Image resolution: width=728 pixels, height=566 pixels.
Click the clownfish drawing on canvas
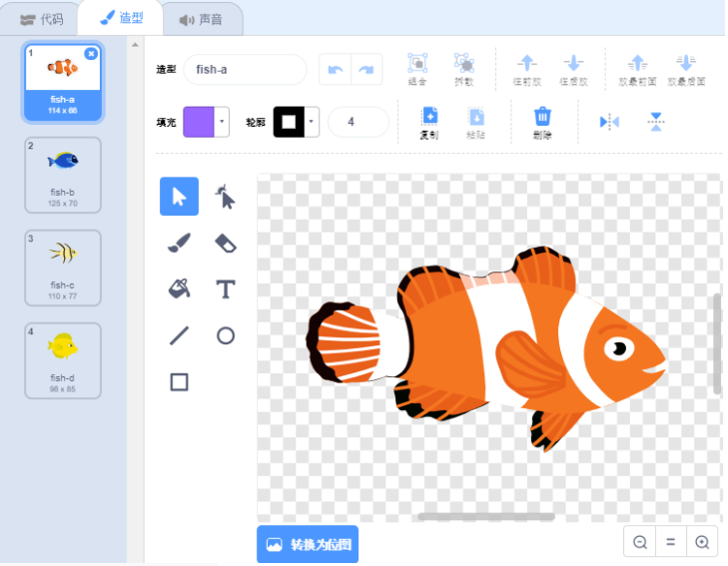pyautogui.click(x=485, y=348)
